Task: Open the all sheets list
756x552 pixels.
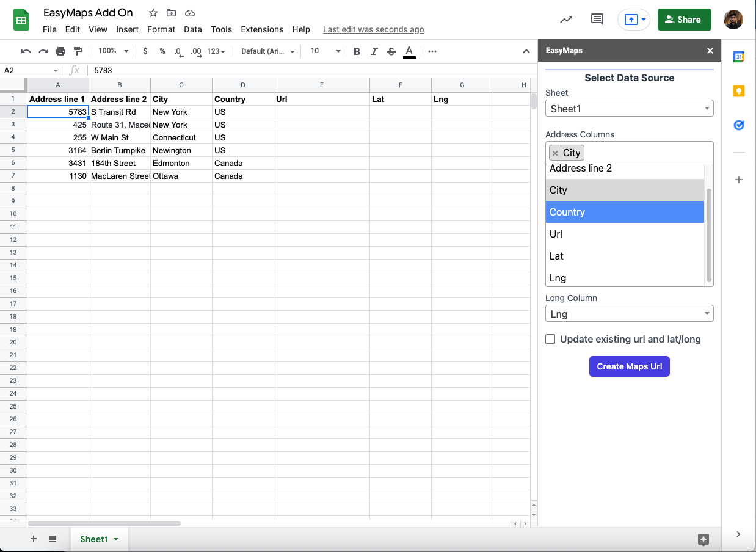Action: click(x=53, y=539)
